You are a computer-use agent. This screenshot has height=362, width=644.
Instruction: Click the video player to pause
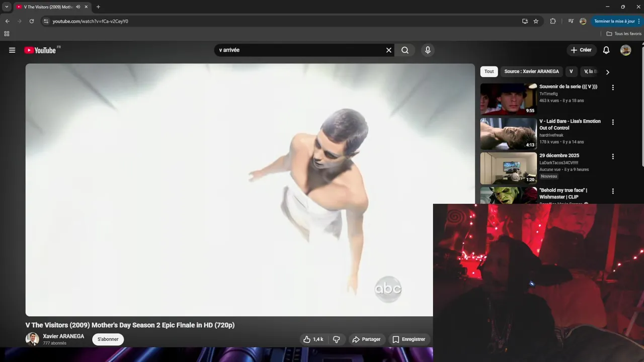[250, 190]
